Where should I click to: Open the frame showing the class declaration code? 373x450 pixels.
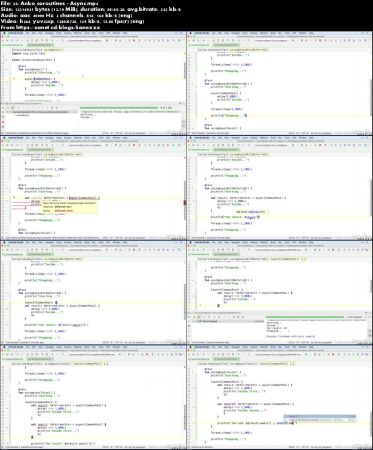[93, 83]
